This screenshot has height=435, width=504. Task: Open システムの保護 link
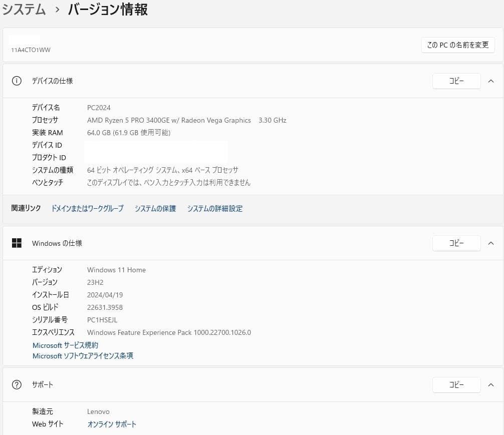coord(155,209)
